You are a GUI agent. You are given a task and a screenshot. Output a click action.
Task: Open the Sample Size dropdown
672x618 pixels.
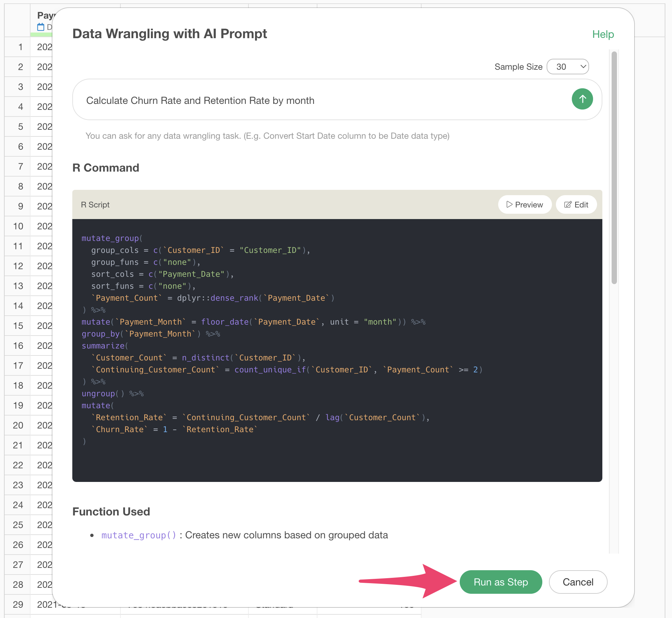click(568, 67)
